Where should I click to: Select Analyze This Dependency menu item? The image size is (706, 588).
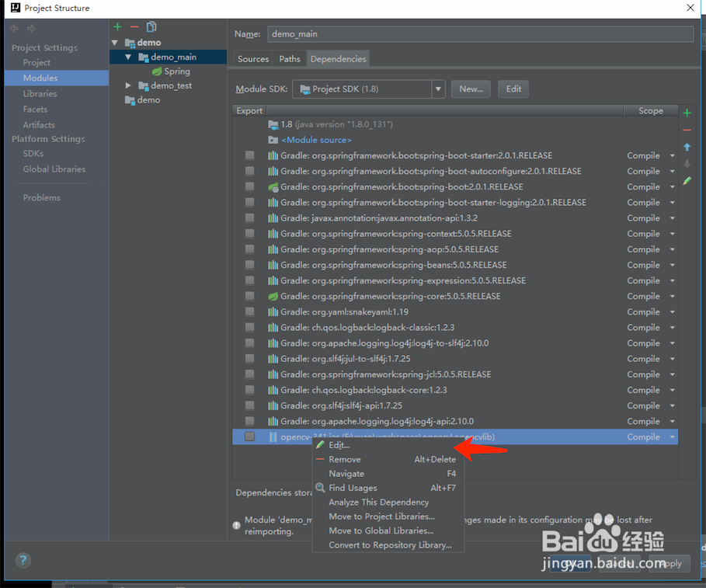tap(388, 502)
